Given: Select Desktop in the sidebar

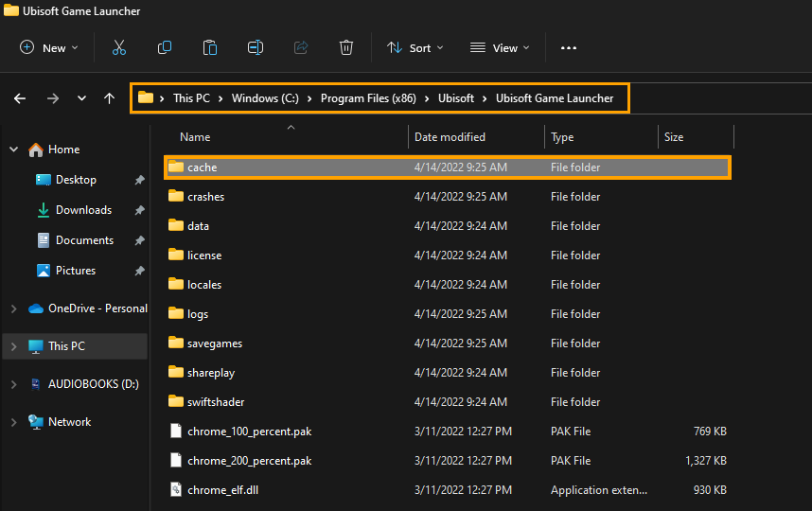Looking at the screenshot, I should click(76, 180).
